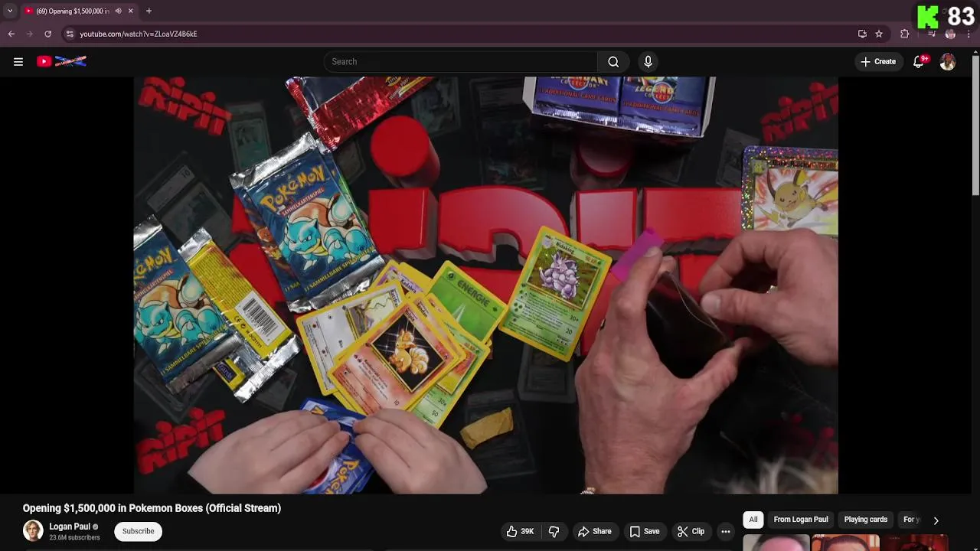Create a Clip of video
This screenshot has height=551, width=980.
[x=691, y=531]
